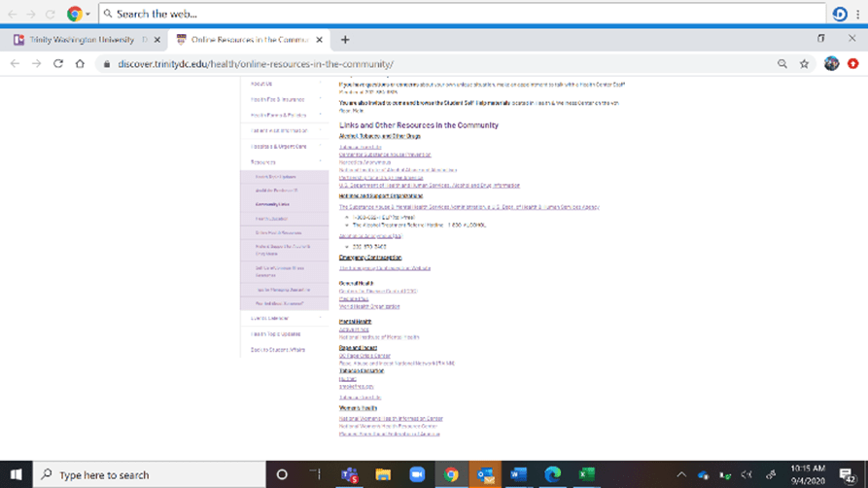Open File Explorer from the taskbar

(383, 474)
